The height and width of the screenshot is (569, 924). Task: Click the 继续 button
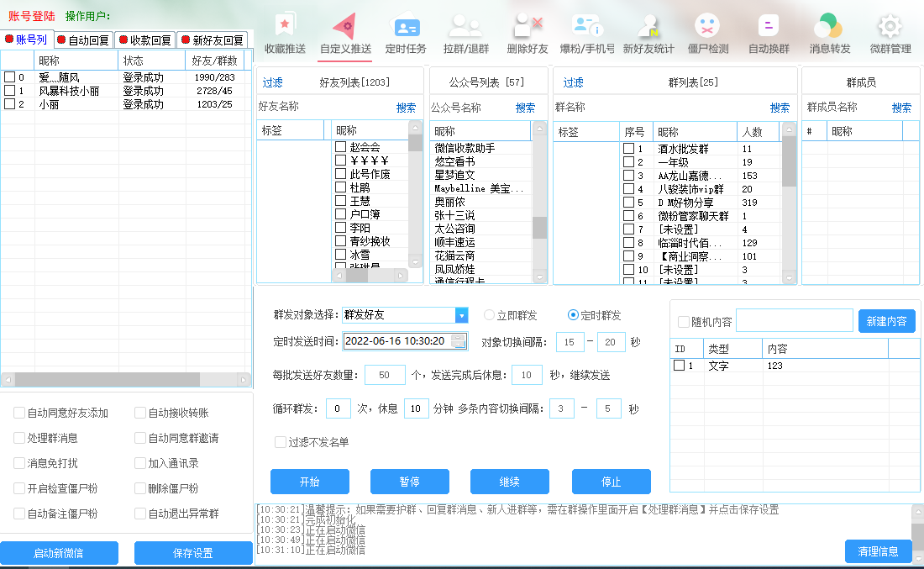pyautogui.click(x=510, y=482)
